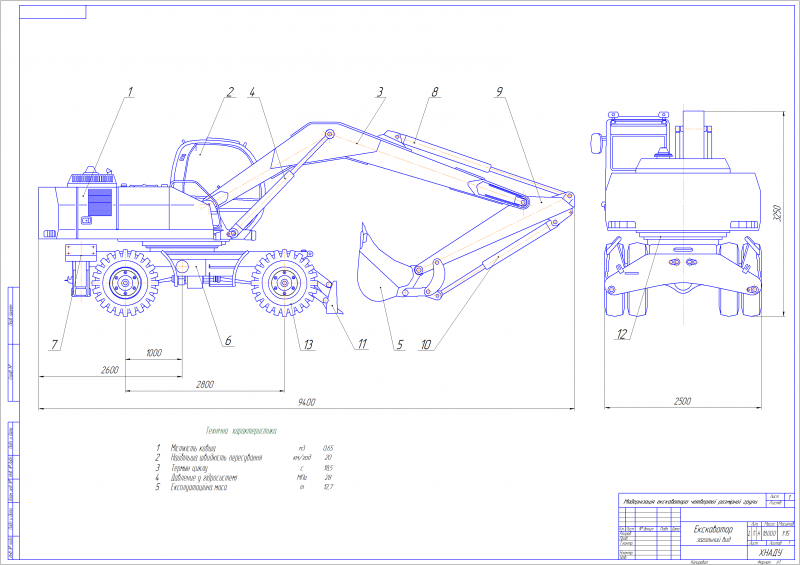Click the rear wheel in side view
Viewport: 800px width, 565px height.
[x=125, y=283]
